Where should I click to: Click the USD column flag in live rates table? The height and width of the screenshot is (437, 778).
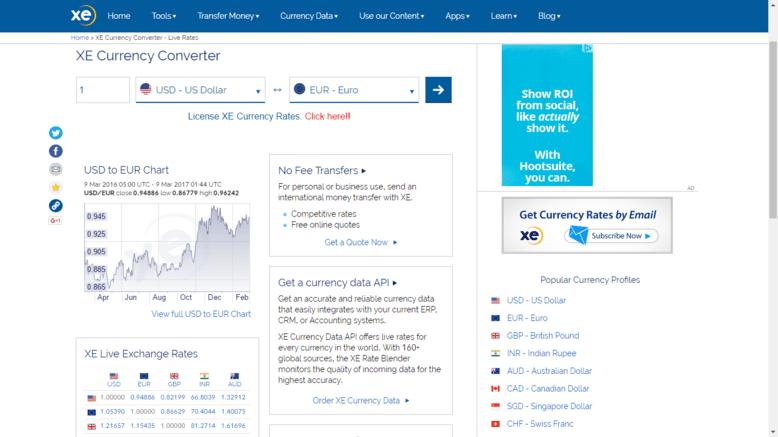tap(114, 376)
